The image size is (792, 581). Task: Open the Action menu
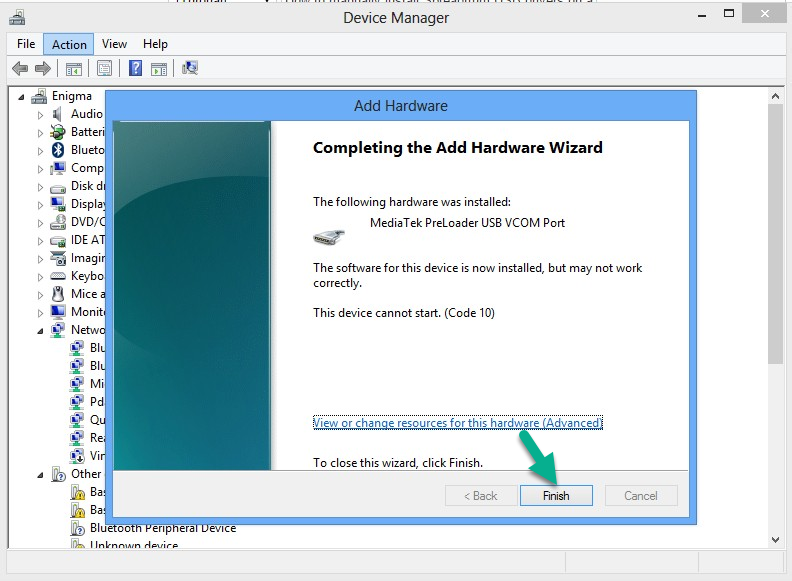pos(69,44)
